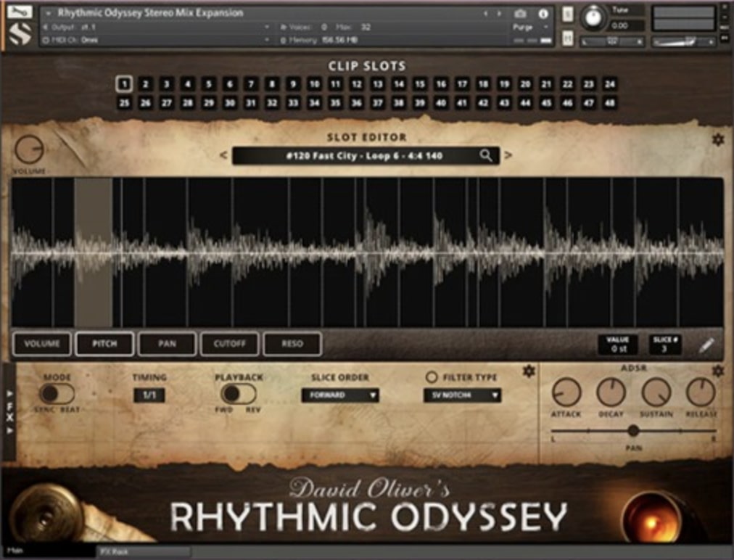734x560 pixels.
Task: Click the camera snapshot icon
Action: click(x=520, y=14)
